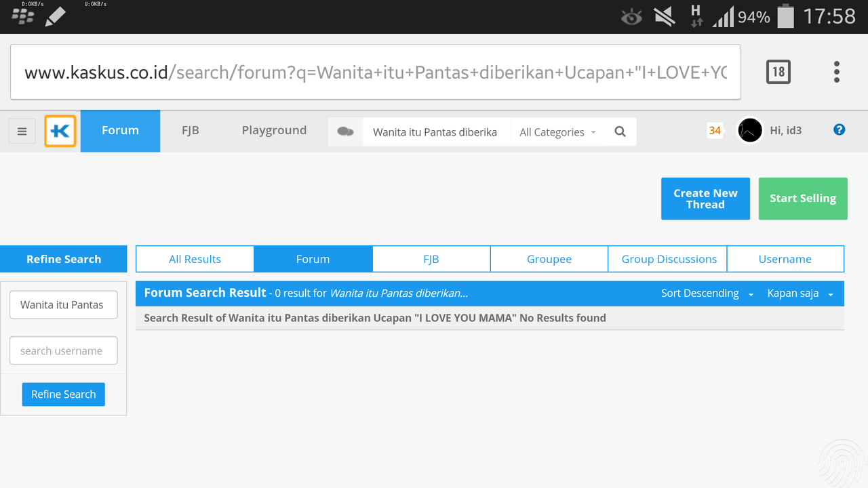
Task: Open the Kapan saja time filter dropdown
Action: point(800,293)
